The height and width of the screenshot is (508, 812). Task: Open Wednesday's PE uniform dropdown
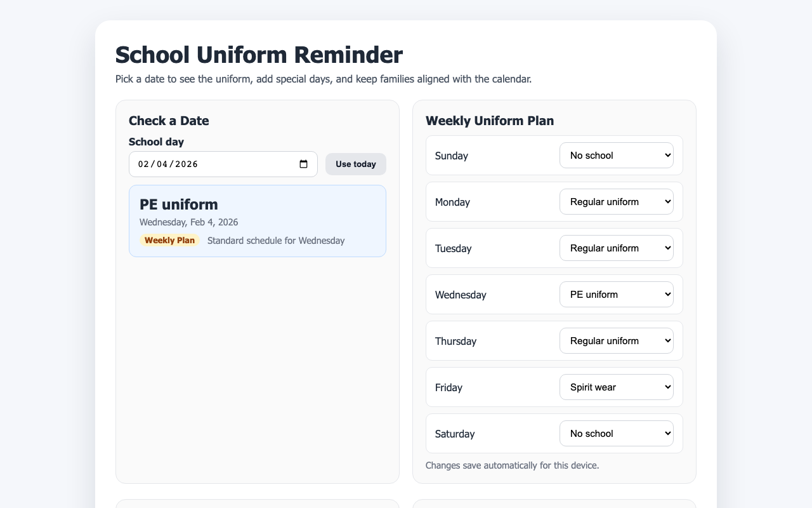tap(616, 294)
